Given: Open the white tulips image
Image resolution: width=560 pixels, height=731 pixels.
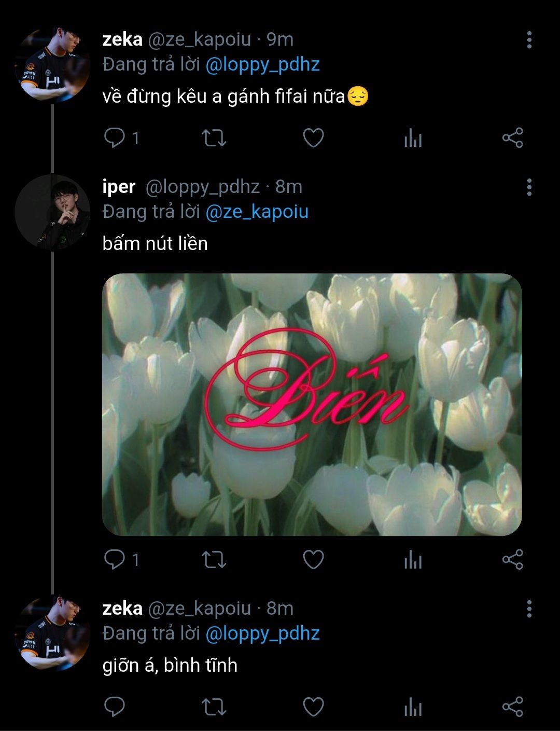Looking at the screenshot, I should 312,405.
